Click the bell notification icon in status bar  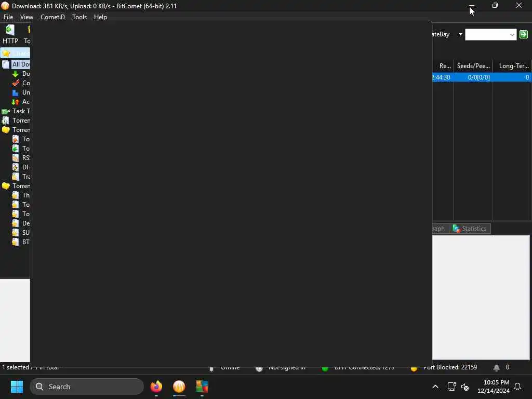496,368
